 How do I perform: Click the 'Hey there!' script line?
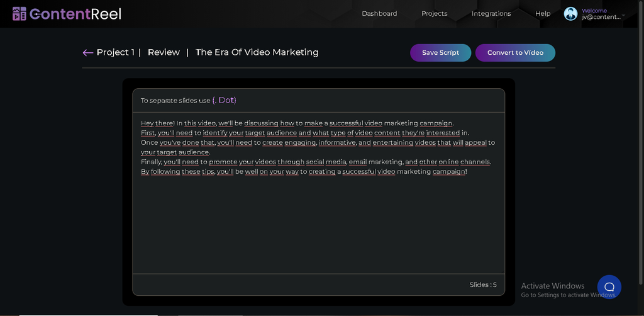[x=297, y=123]
